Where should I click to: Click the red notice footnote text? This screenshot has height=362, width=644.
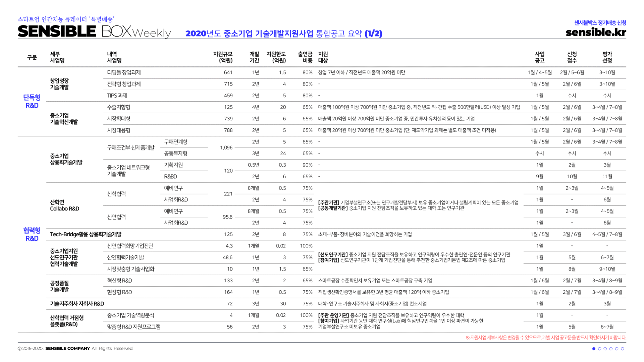tap(546, 338)
